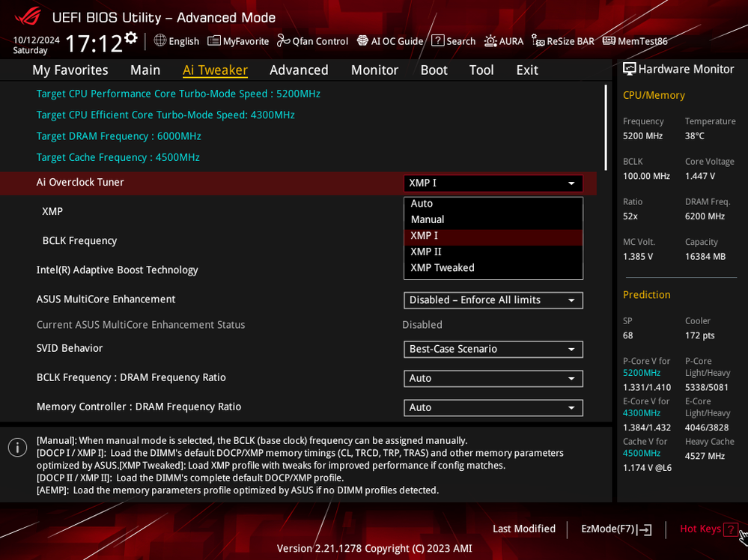The height and width of the screenshot is (560, 748).
Task: Click Target CPU Efficient Core Turbo-Mode Speed text
Action: [165, 115]
